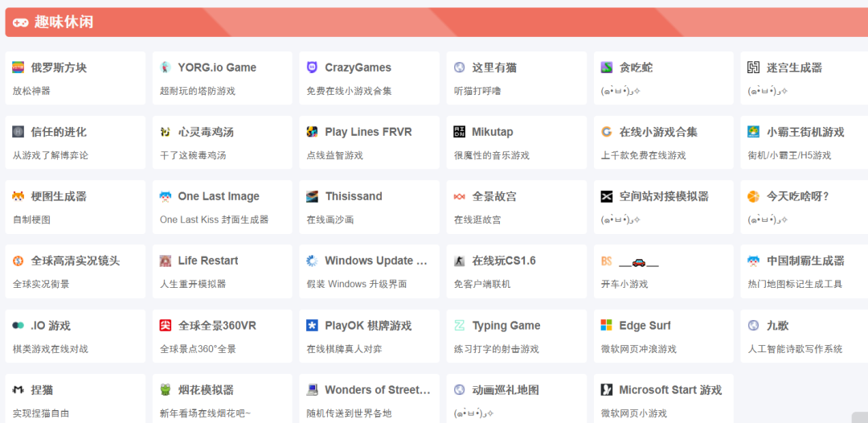The image size is (868, 423).
Task: Click the fox icon for 梗图生成器
Action: 18,196
